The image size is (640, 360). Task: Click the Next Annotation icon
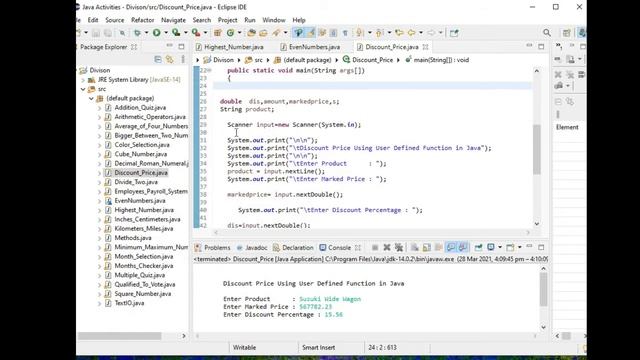pos(359,33)
